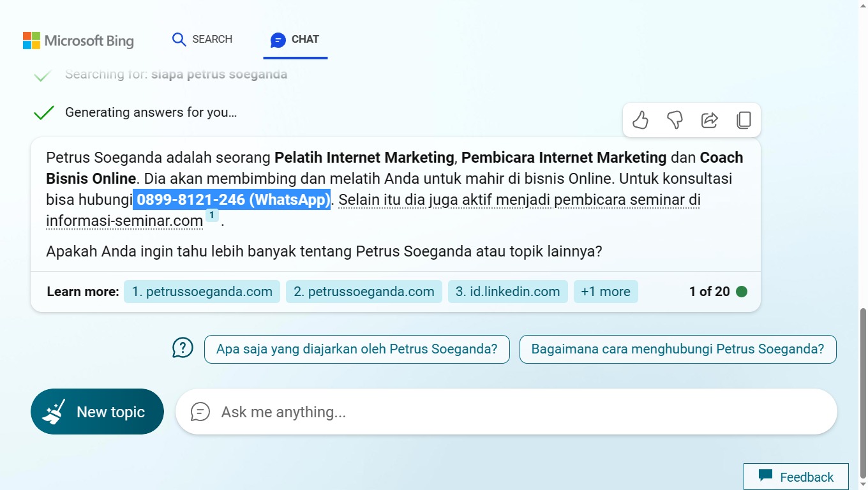This screenshot has height=490, width=868.
Task: Click 'Searching for: siapa petrus soeganda' text
Action: pyautogui.click(x=176, y=74)
